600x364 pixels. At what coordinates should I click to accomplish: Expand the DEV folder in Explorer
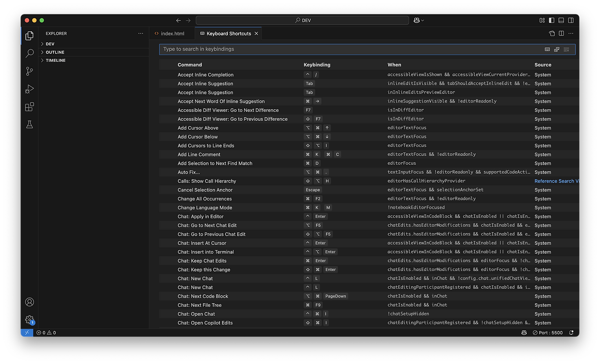[x=50, y=44]
